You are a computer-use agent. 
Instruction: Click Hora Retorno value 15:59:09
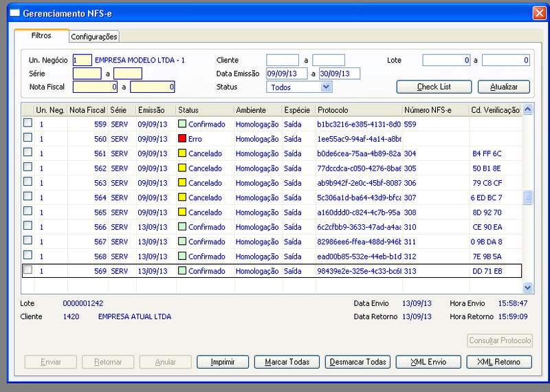coord(513,316)
